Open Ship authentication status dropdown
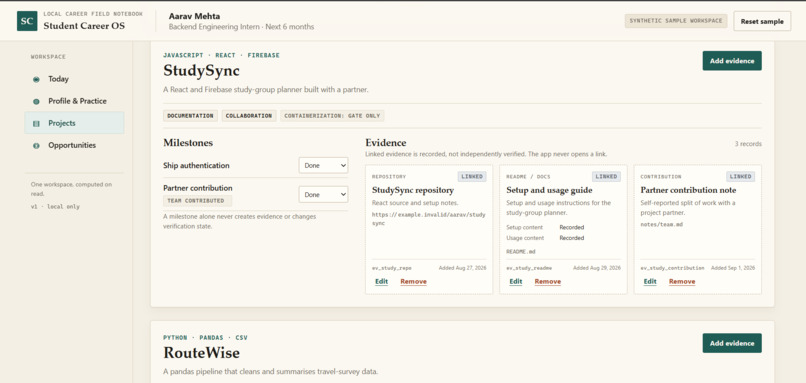Screen dimensions: 806x383 point(323,166)
